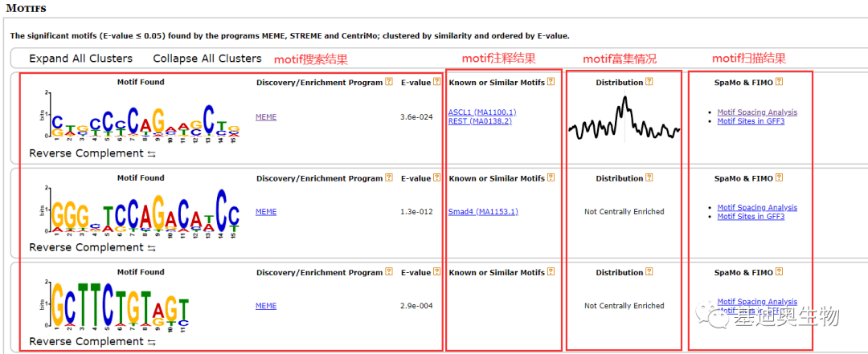
Task: Click help icon next to first Discovery/Enrichment Program
Action: tap(389, 82)
